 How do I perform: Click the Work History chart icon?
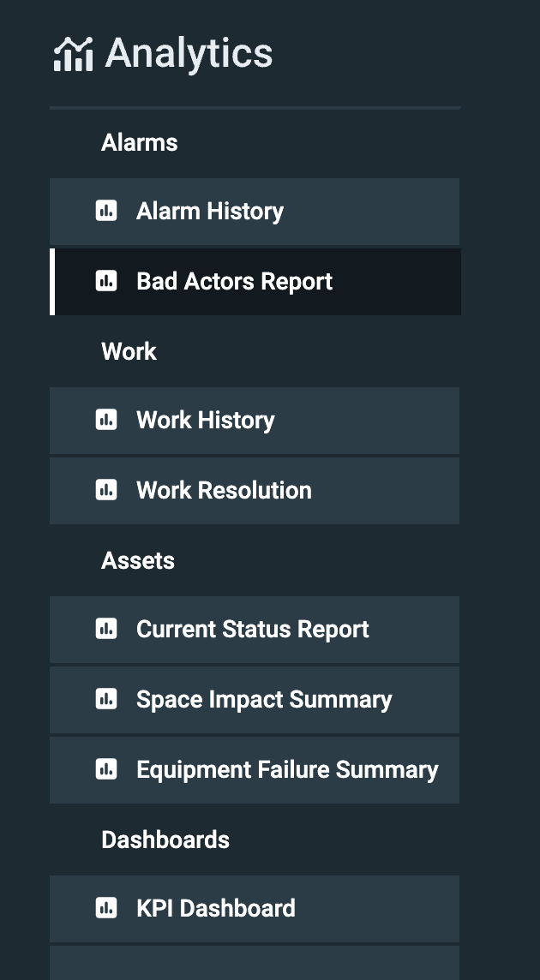(106, 420)
